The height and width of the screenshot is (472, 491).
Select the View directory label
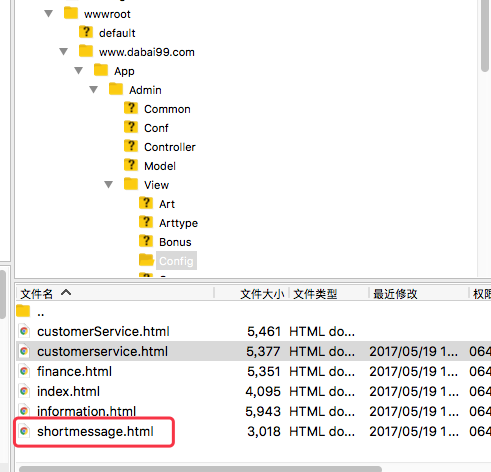click(x=156, y=185)
